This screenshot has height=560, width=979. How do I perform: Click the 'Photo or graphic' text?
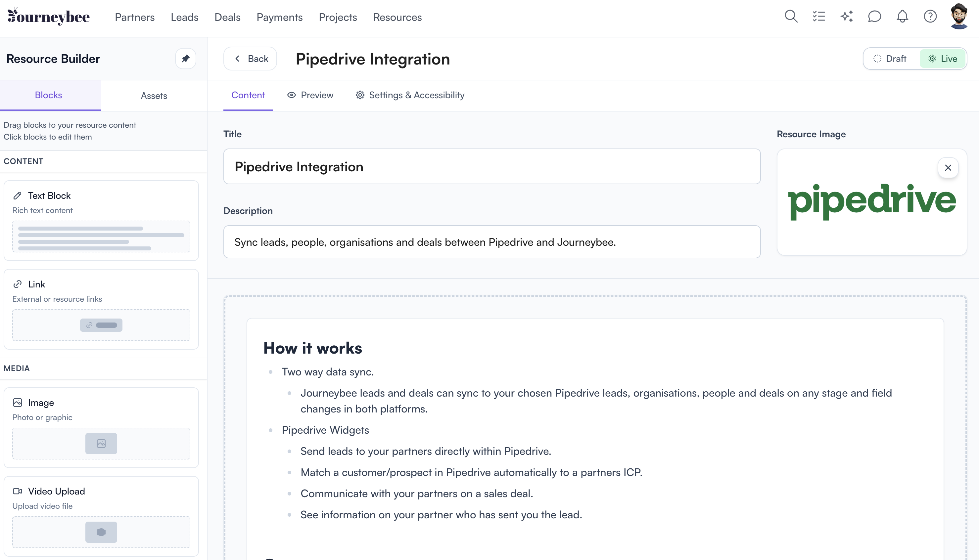tap(42, 417)
